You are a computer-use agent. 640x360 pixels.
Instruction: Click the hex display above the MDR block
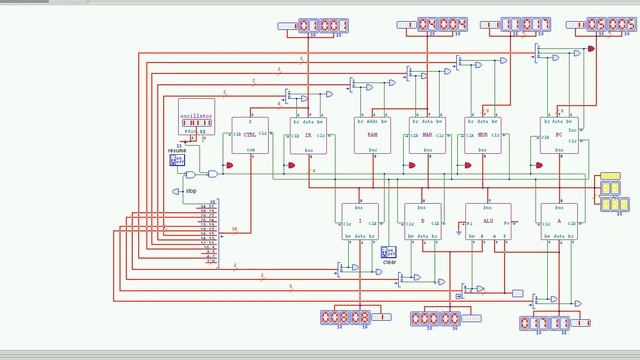coord(526,24)
